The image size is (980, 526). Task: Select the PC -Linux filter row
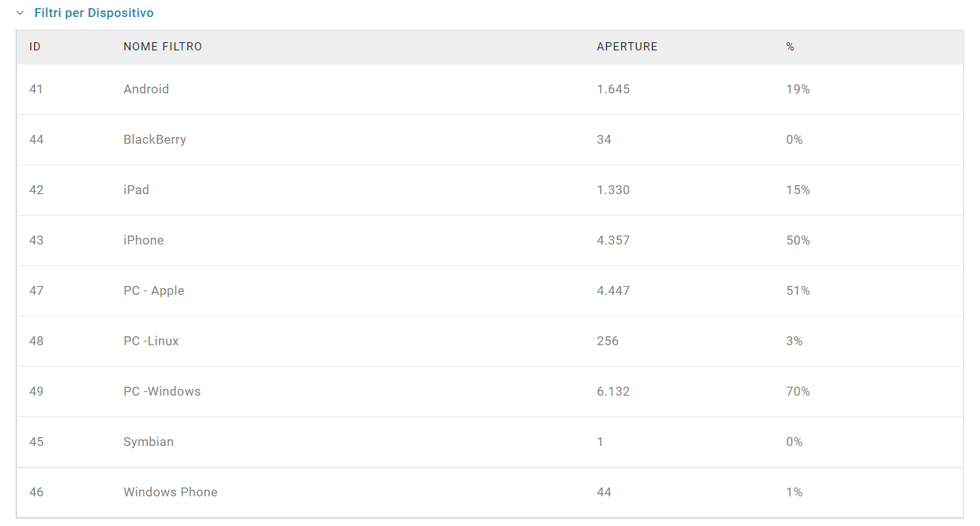click(x=151, y=341)
